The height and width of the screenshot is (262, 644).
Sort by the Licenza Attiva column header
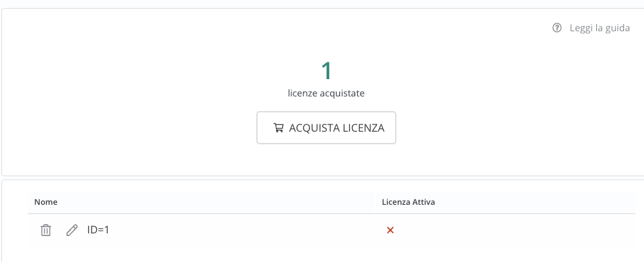(x=408, y=202)
